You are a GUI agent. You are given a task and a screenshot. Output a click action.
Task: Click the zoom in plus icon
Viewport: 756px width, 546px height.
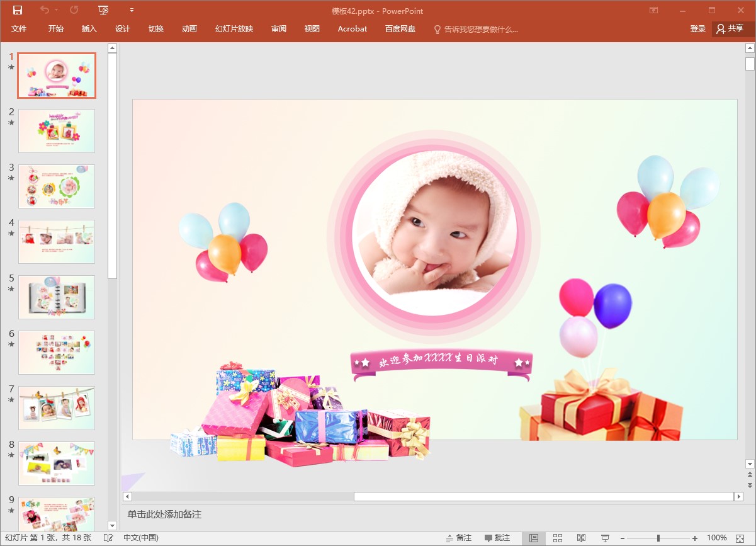click(x=695, y=538)
